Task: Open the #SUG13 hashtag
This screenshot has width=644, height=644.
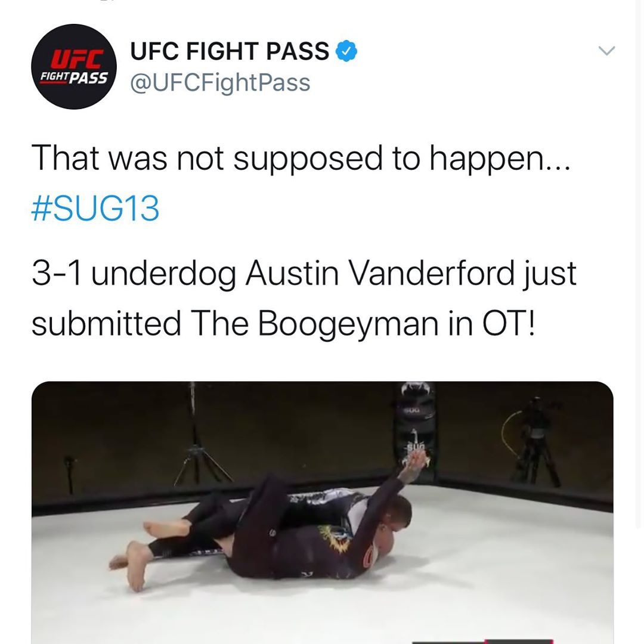Action: (x=95, y=208)
